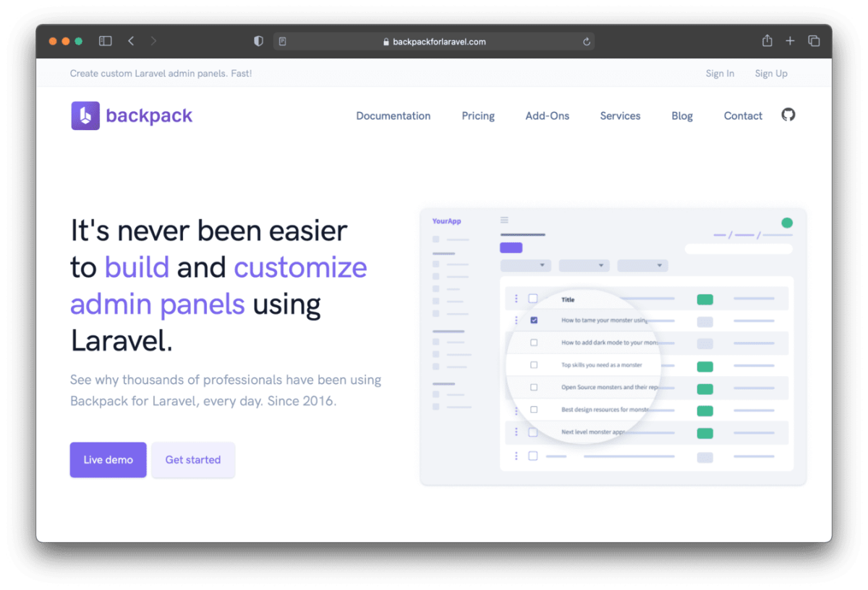This screenshot has height=590, width=868.
Task: Show all tabs with the tab overview icon
Action: pos(814,41)
